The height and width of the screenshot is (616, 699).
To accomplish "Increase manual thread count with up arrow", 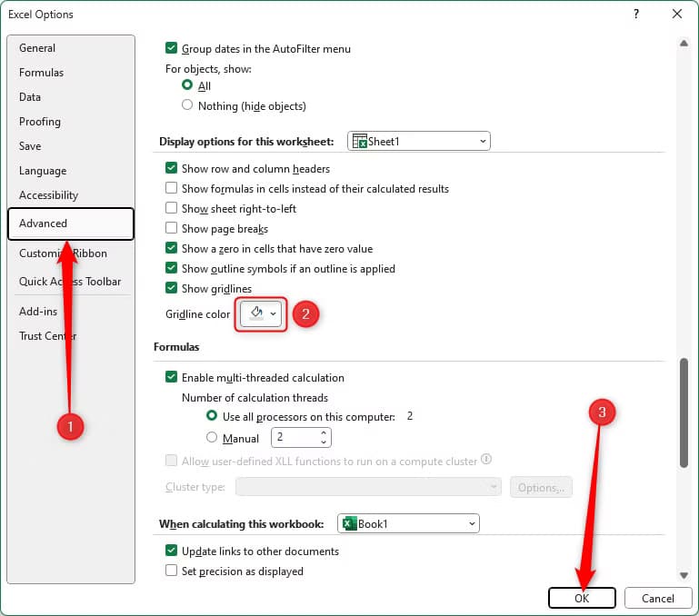I will (x=324, y=432).
